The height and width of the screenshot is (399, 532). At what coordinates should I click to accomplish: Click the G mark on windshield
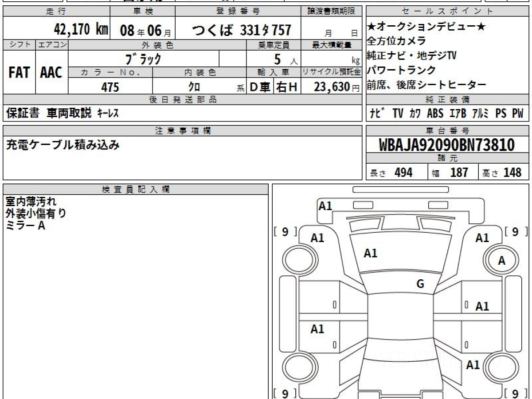click(420, 284)
